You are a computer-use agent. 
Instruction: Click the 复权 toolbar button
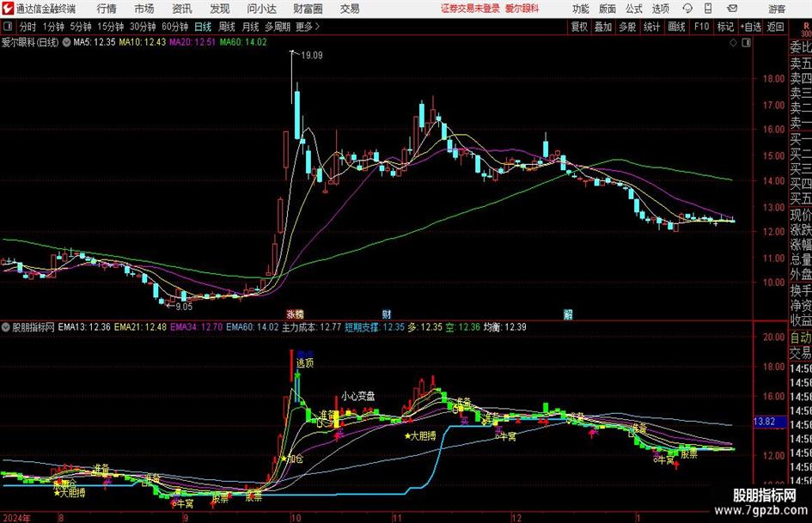579,27
